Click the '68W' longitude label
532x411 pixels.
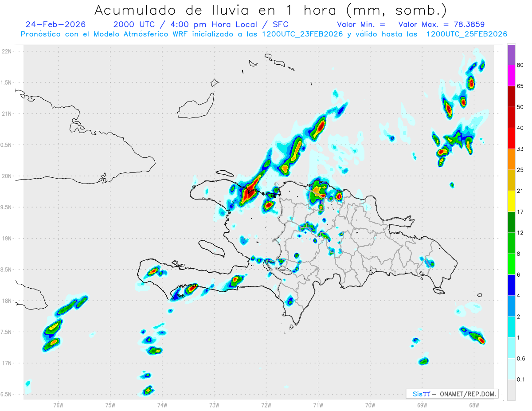point(473,405)
